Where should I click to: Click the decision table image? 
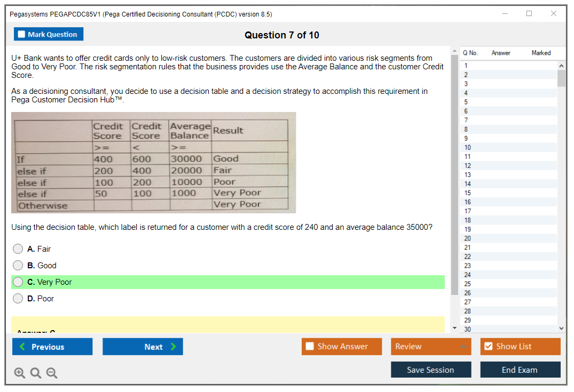point(153,163)
